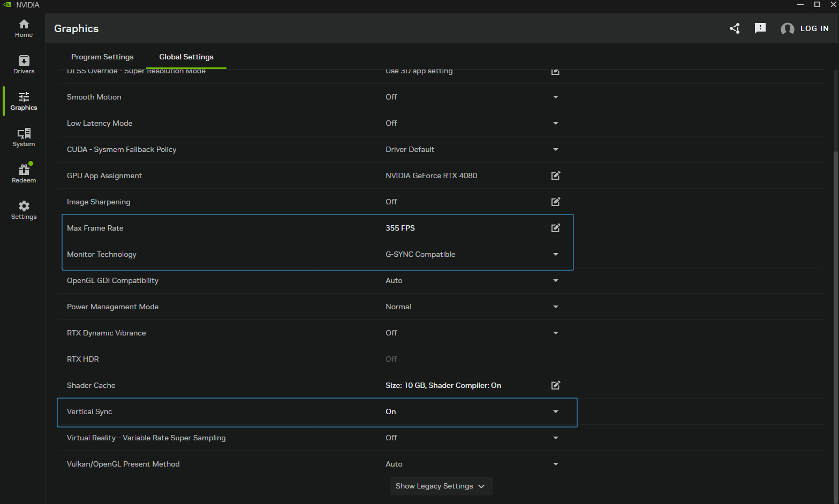Click the GPU App Assignment label
The height and width of the screenshot is (504, 839).
pyautogui.click(x=104, y=175)
